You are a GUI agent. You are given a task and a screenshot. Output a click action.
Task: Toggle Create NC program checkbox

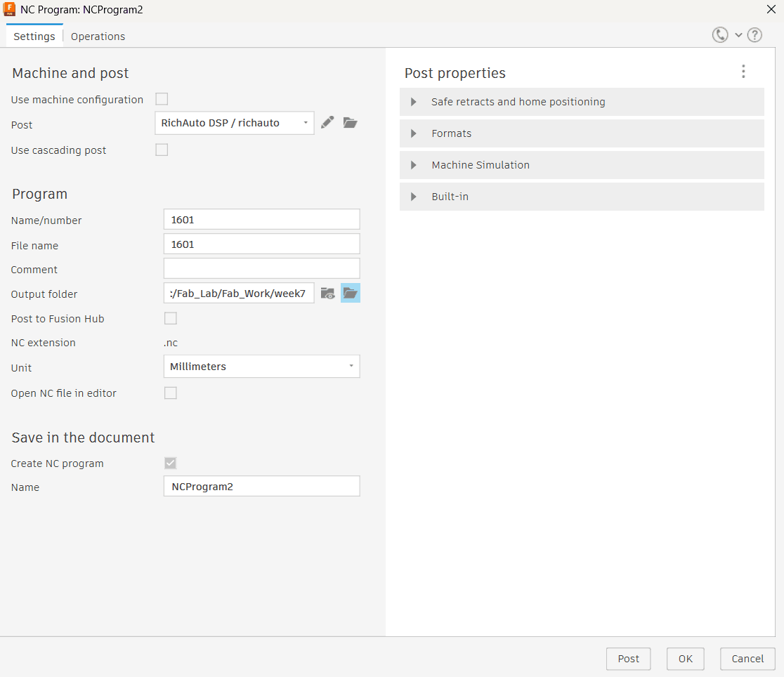click(x=171, y=463)
